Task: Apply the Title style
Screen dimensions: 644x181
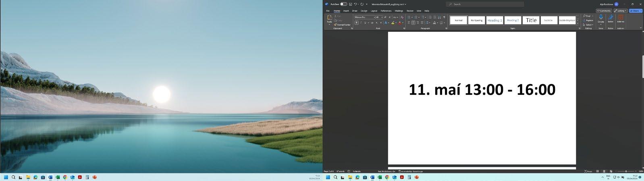Action: pyautogui.click(x=531, y=20)
